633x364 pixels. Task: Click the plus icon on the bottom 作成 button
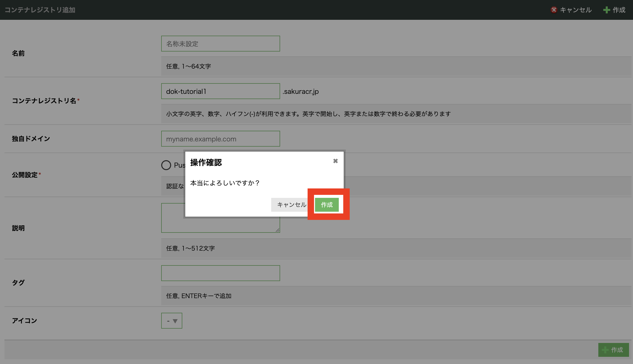pyautogui.click(x=605, y=350)
